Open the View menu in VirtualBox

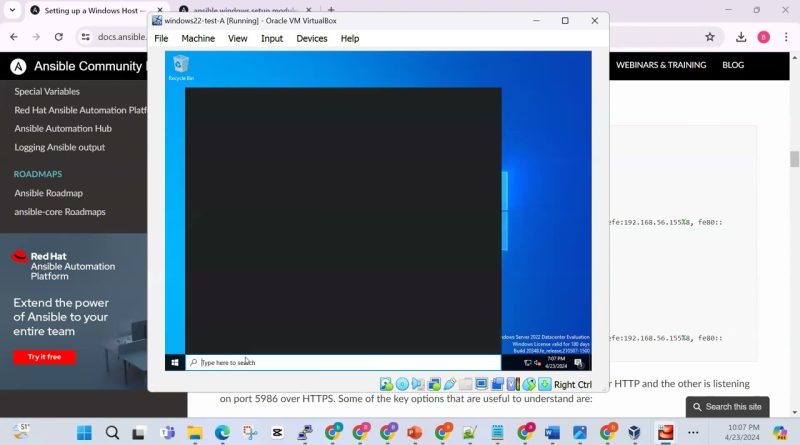point(237,38)
